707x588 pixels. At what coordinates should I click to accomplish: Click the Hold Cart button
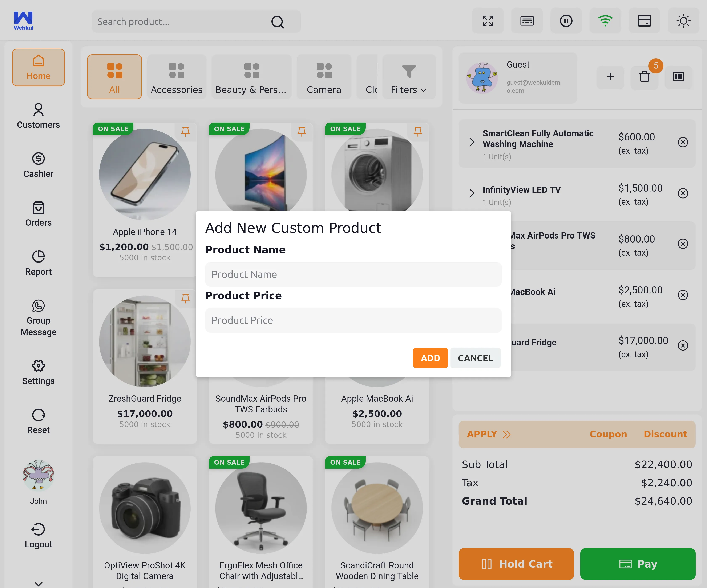[516, 564]
